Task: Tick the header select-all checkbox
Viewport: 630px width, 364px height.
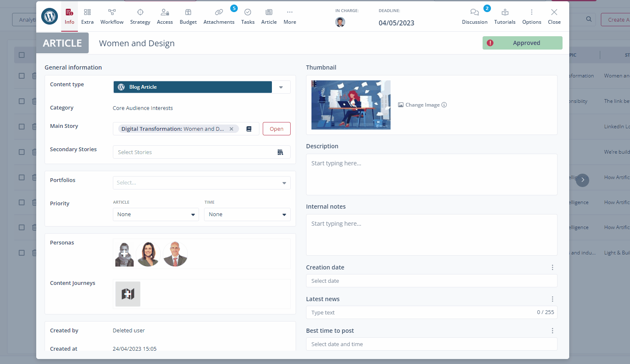Action: [x=22, y=55]
